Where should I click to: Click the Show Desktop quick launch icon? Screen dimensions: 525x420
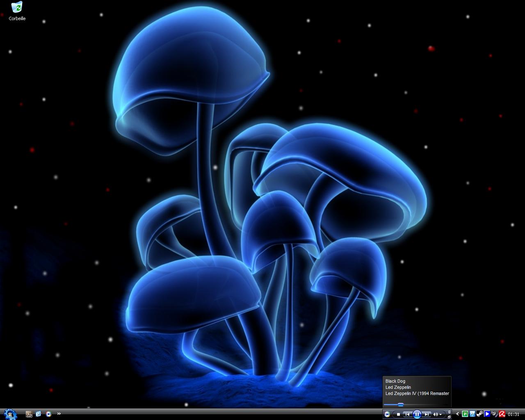click(29, 414)
